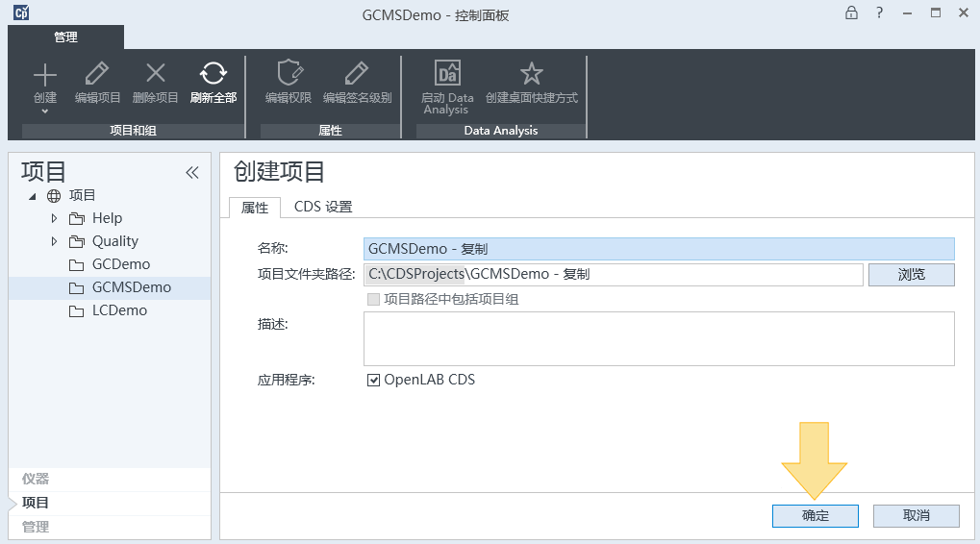
Task: Click the 编辑项目 pencil icon
Action: pos(97,74)
